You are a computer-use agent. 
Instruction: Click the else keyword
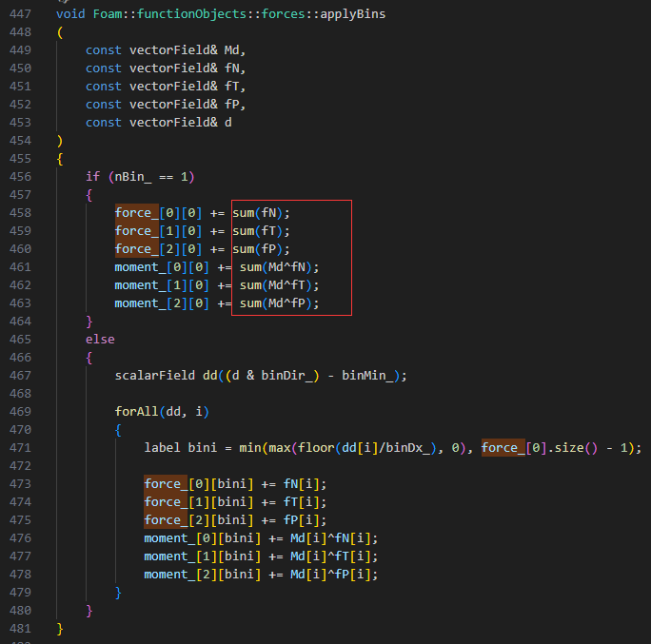[100, 340]
